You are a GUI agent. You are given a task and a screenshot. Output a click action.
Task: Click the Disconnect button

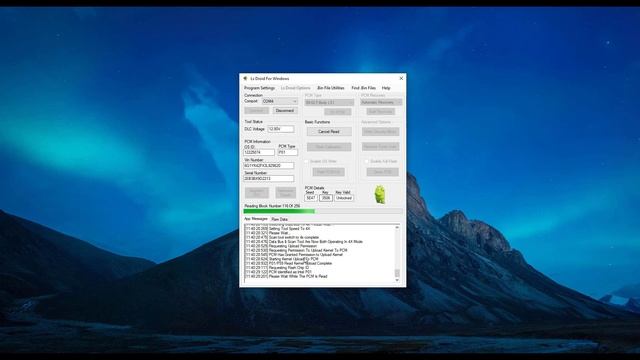click(284, 111)
